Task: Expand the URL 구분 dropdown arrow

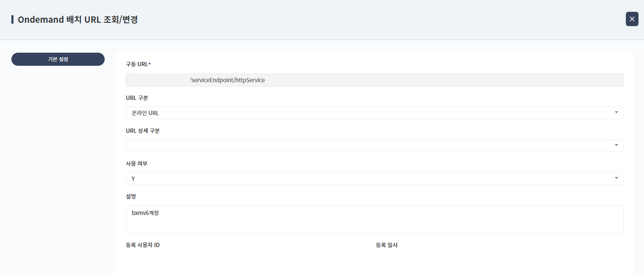Action: (616, 113)
